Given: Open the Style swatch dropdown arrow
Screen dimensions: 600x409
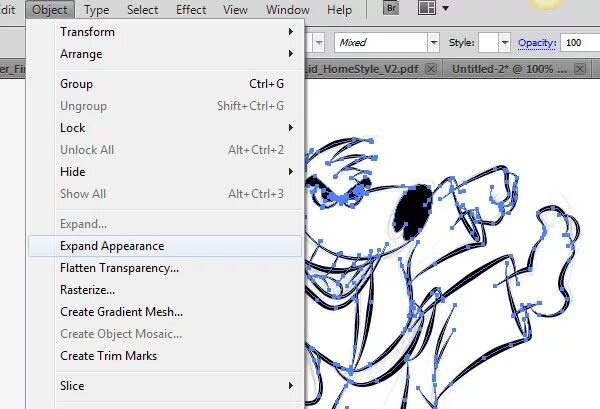Looking at the screenshot, I should coord(505,42).
